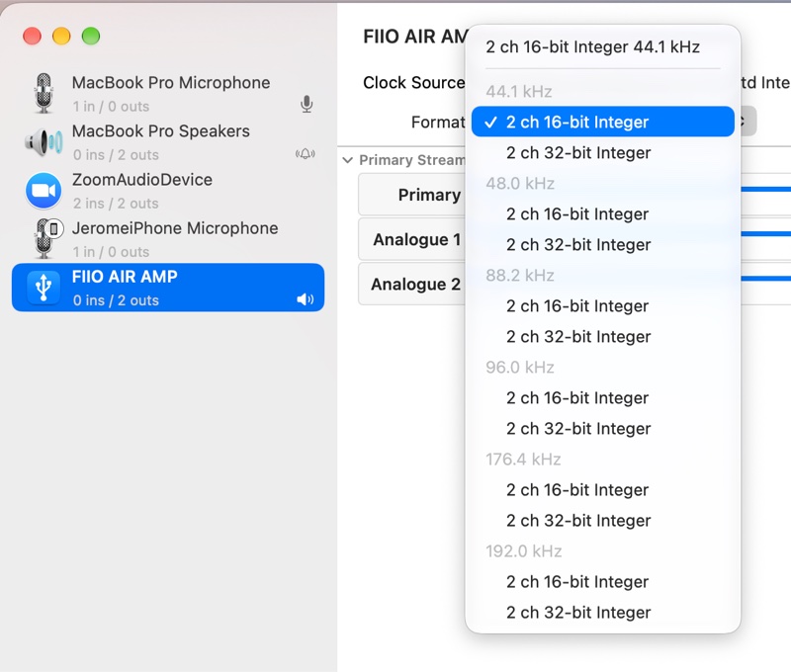Click the 2 ch 16-bit Integer 44.1 kHz header
791x672 pixels.
pos(592,46)
